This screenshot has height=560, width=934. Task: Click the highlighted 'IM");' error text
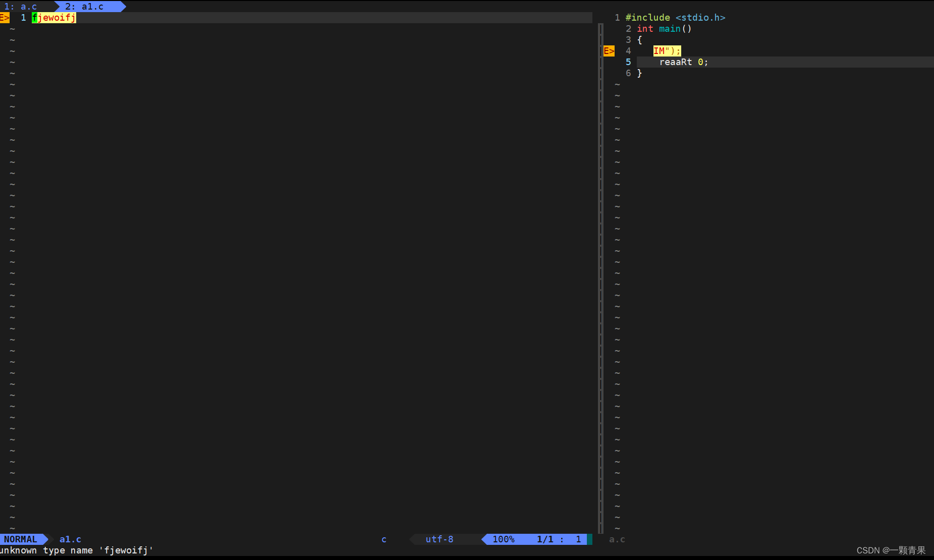pos(667,51)
